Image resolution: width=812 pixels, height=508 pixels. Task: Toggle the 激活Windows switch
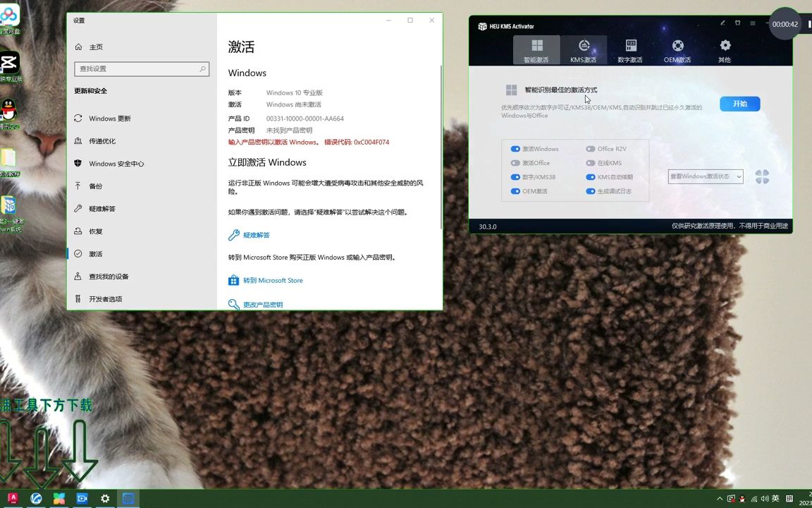point(515,149)
